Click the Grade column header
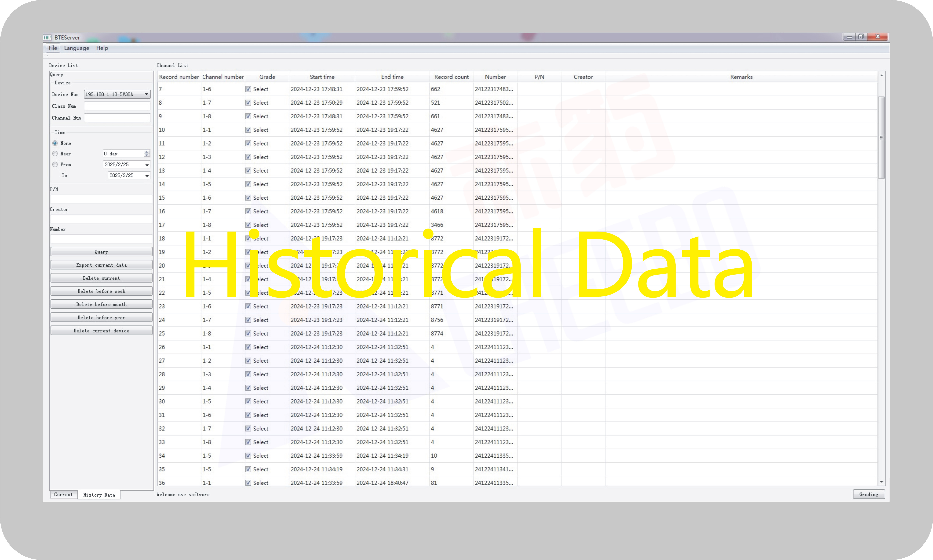The width and height of the screenshot is (933, 560). (x=267, y=77)
